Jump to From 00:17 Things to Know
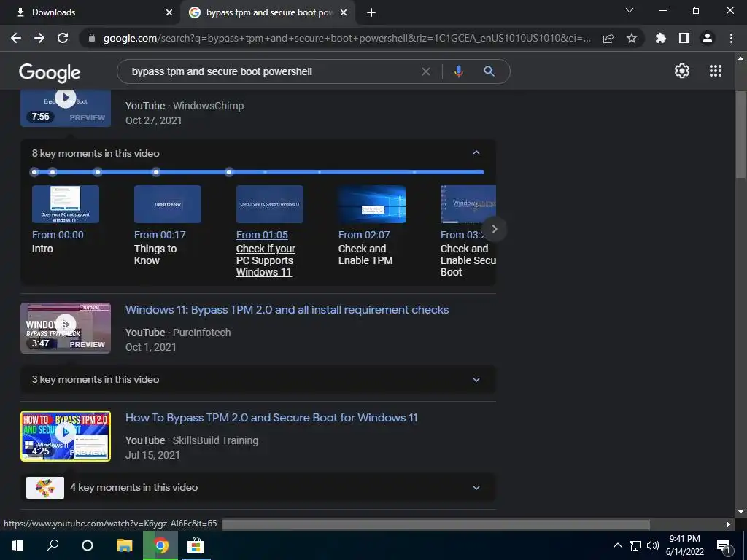The width and height of the screenshot is (747, 560). click(x=160, y=248)
